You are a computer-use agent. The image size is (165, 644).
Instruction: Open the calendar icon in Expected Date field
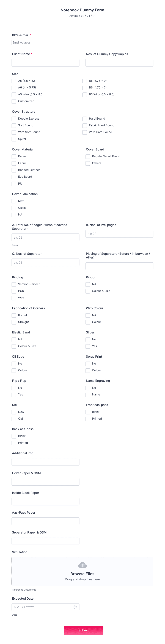pyautogui.click(x=75, y=607)
